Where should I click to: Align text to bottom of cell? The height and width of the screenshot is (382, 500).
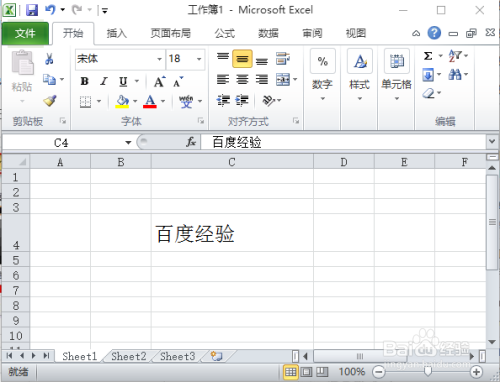(262, 60)
